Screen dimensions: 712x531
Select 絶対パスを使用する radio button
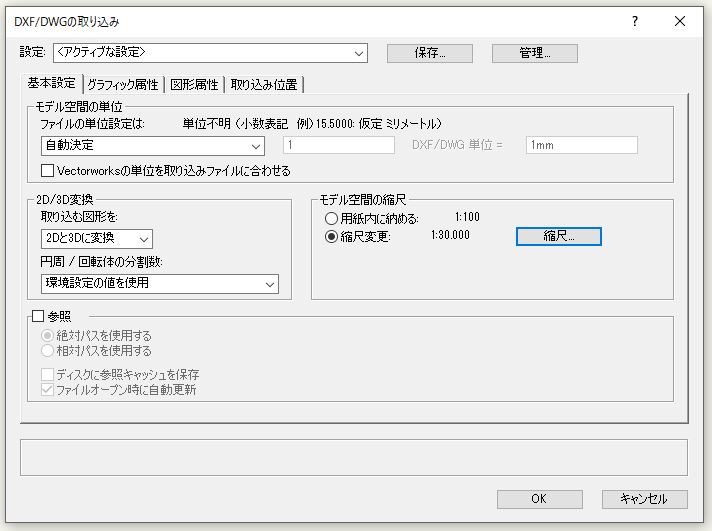click(x=47, y=336)
